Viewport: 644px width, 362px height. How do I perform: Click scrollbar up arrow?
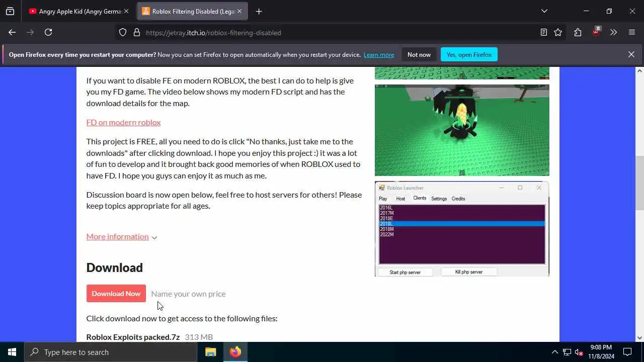point(639,71)
